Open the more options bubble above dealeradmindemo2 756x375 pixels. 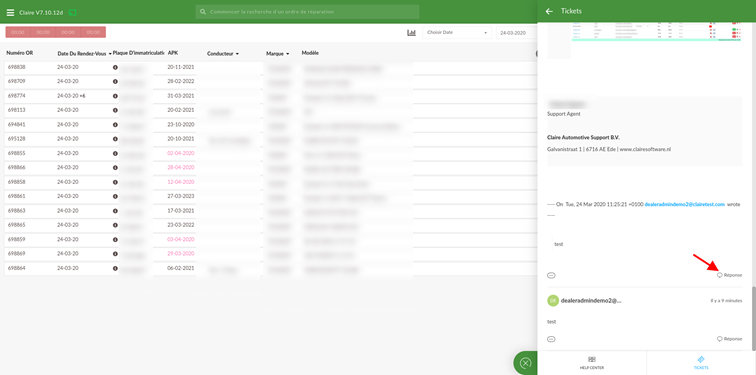pyautogui.click(x=552, y=275)
